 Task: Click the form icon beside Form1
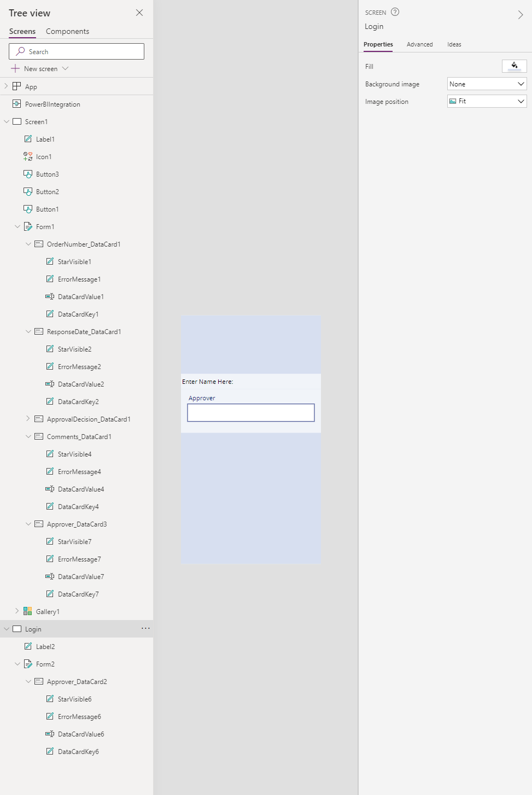pos(28,226)
